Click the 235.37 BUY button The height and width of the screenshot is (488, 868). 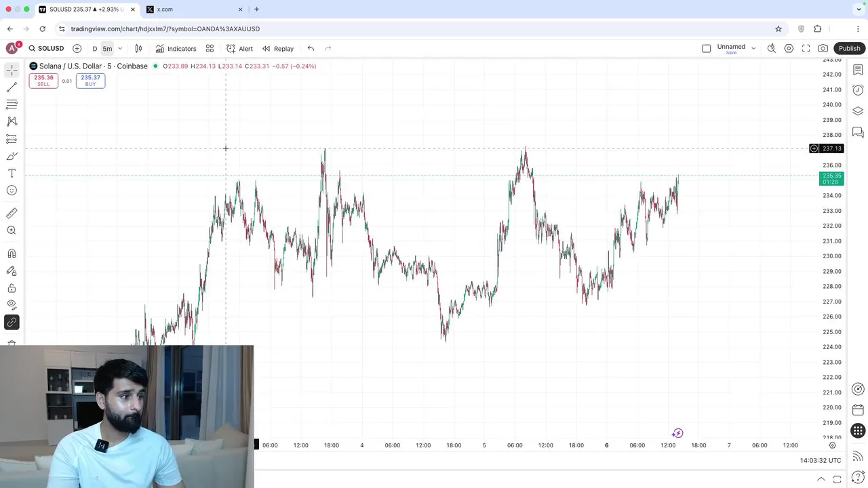click(x=90, y=81)
